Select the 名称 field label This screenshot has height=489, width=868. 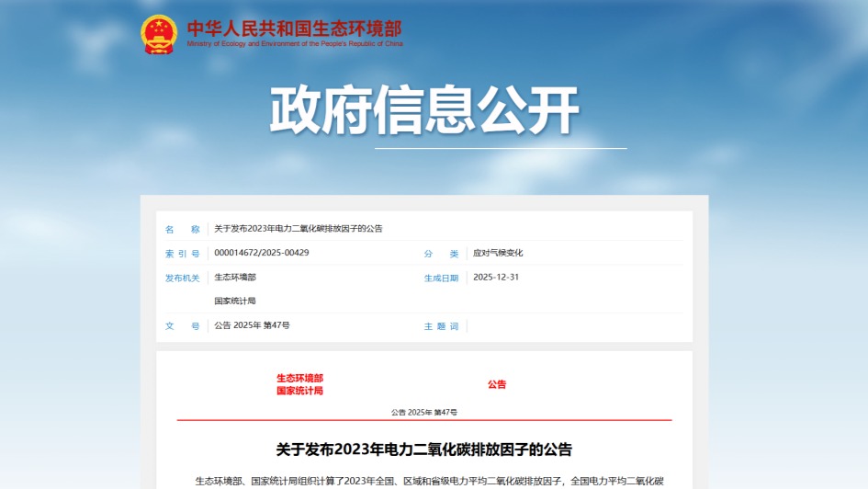coord(182,229)
